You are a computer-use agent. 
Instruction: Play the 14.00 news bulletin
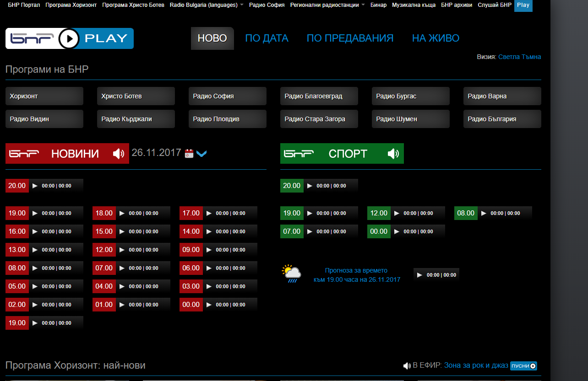pyautogui.click(x=209, y=231)
